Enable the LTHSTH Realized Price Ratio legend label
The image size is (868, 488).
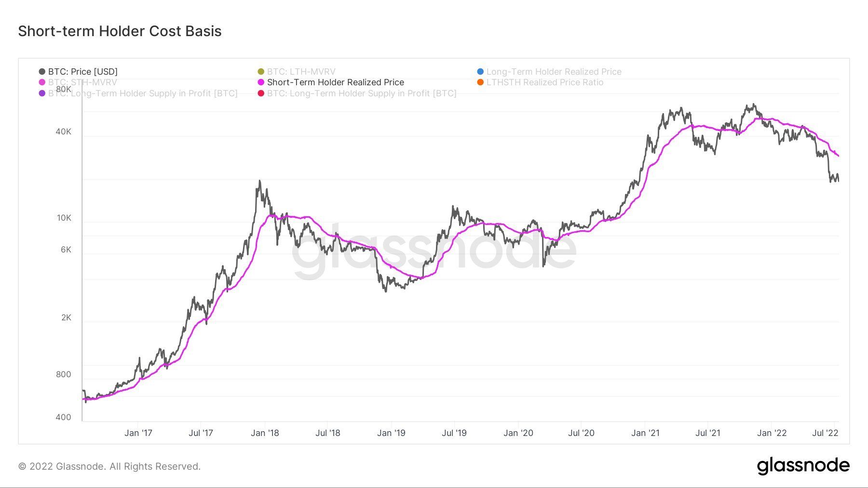545,82
